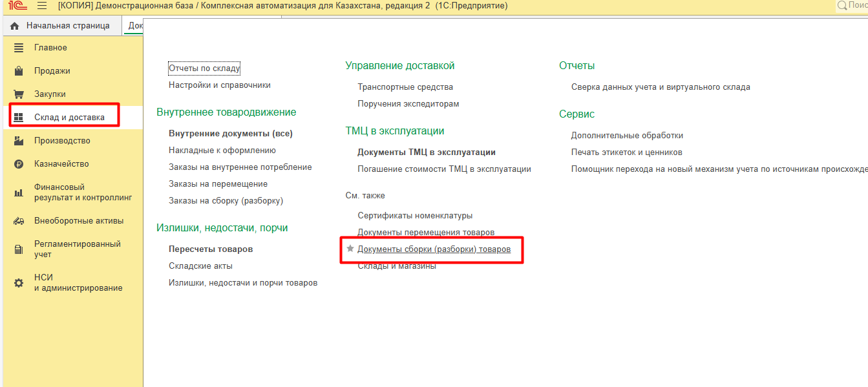Open Внутренние документы (все)

click(231, 134)
